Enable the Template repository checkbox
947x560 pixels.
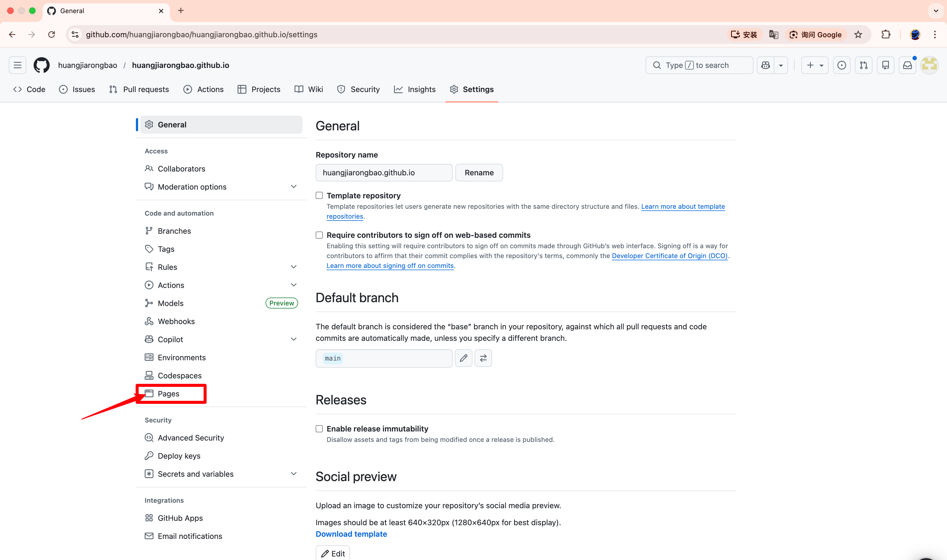pos(319,195)
